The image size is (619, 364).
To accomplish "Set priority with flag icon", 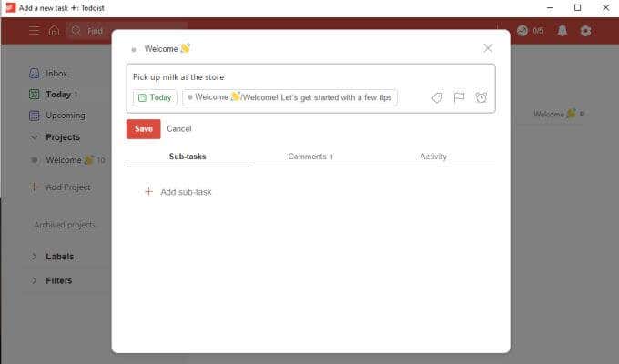I will (x=459, y=97).
